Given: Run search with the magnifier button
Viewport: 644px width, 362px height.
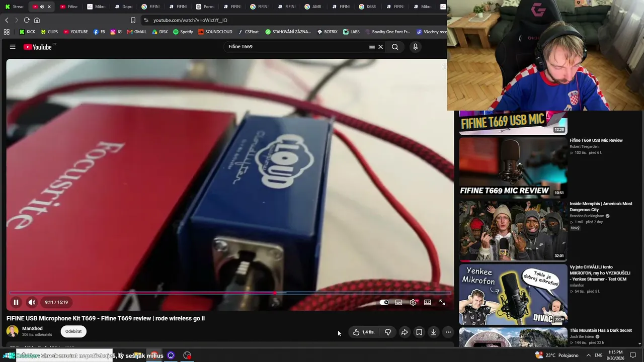Looking at the screenshot, I should coord(395,47).
